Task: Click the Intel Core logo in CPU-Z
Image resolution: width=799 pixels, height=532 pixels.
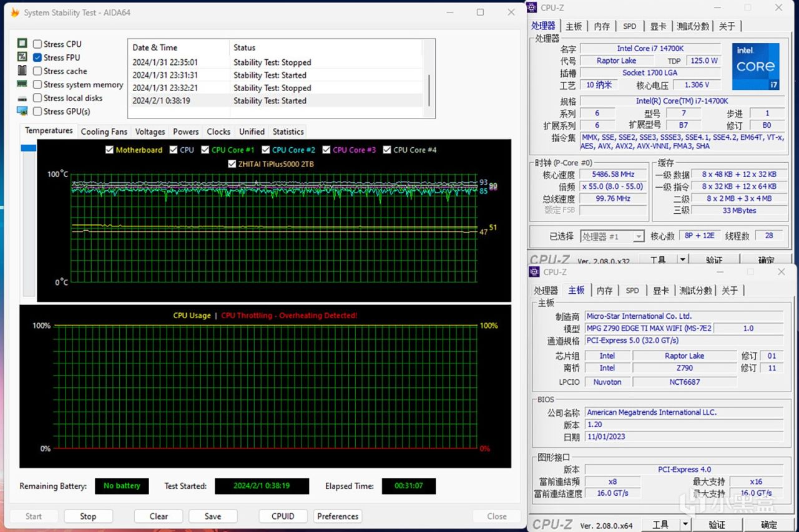Action: click(755, 65)
